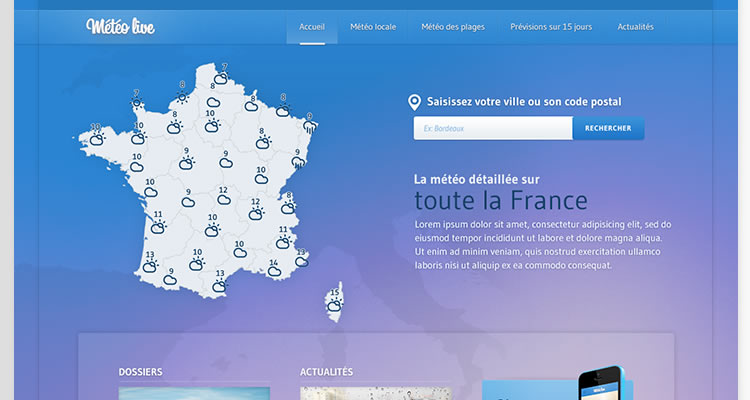The width and height of the screenshot is (750, 400).
Task: Click the northernmost weather icon showing 7
Action: 220,77
